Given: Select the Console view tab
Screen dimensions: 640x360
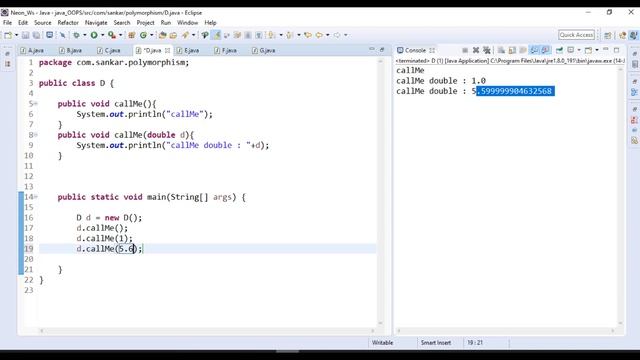Looking at the screenshot, I should [415, 50].
